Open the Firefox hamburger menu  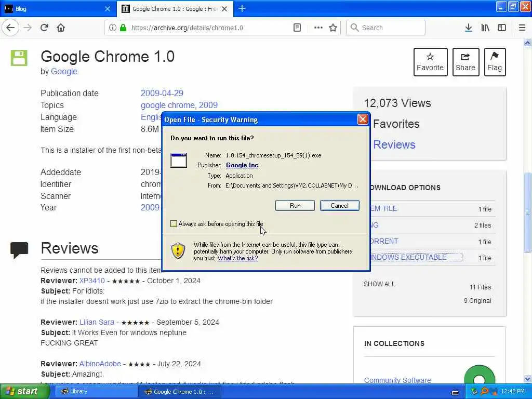click(x=522, y=28)
